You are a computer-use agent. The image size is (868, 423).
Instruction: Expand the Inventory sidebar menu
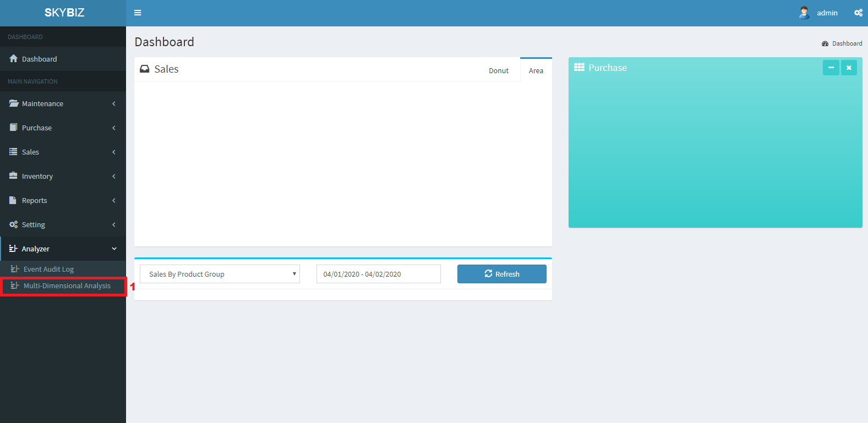coord(63,176)
